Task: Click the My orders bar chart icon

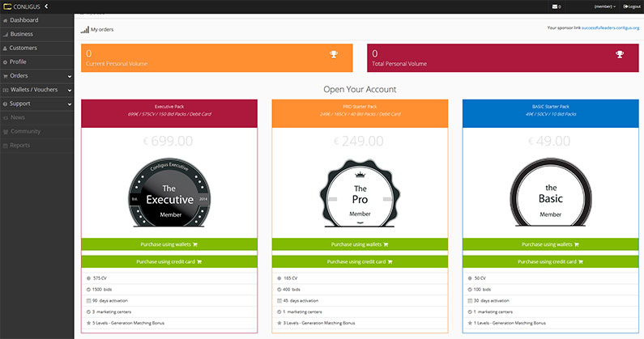Action: tap(84, 29)
